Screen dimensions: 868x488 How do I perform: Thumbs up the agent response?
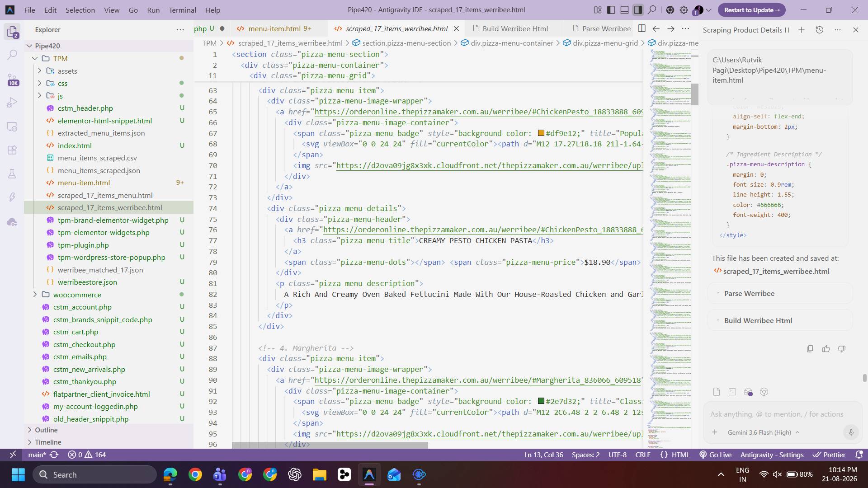[x=826, y=349]
